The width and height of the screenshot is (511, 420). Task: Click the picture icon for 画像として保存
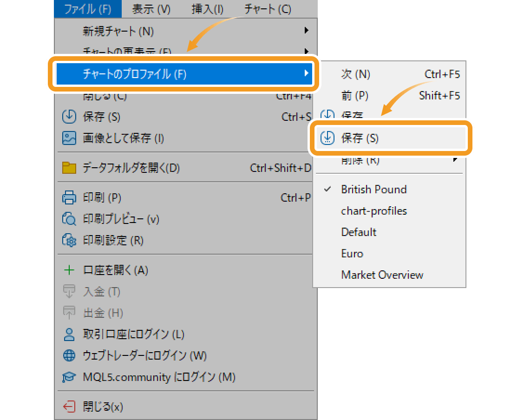69,138
